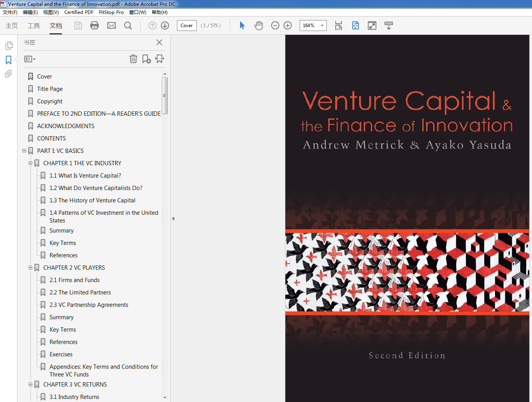Open 1.3 The History of Venture Capital
Viewport: 532px width, 402px height.
point(93,200)
